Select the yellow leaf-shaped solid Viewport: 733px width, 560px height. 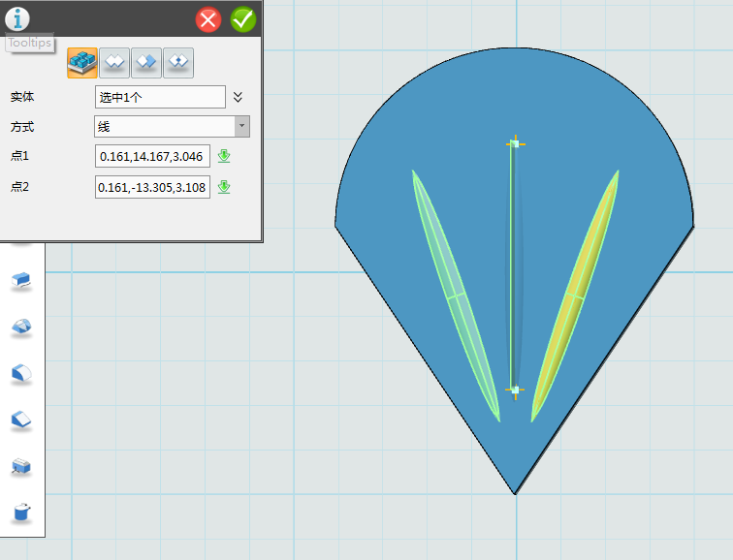(x=576, y=296)
